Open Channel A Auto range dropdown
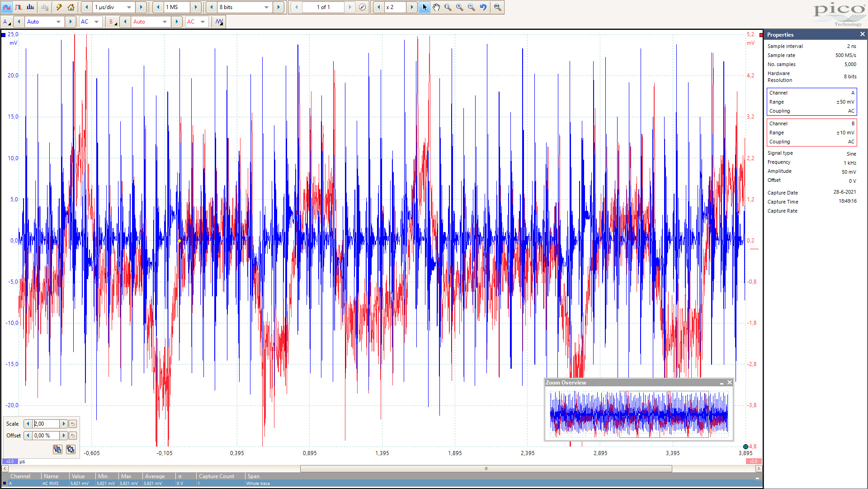This screenshot has height=489, width=868. tap(58, 22)
